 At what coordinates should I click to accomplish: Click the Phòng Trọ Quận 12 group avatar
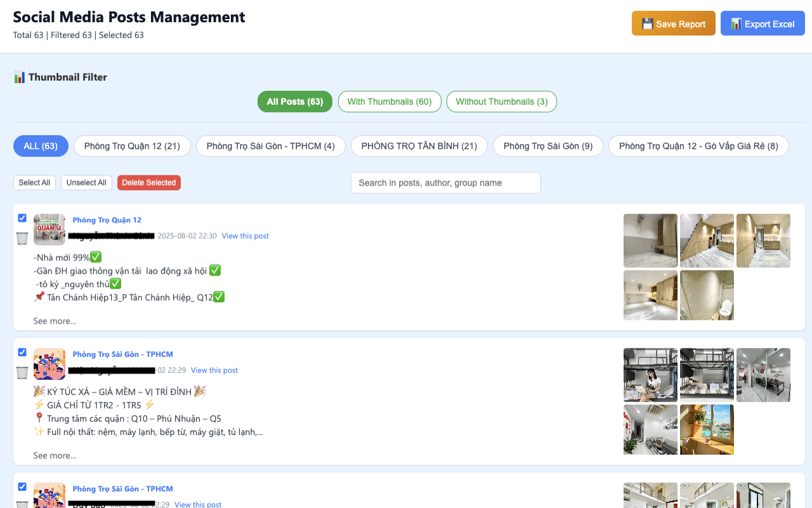49,229
